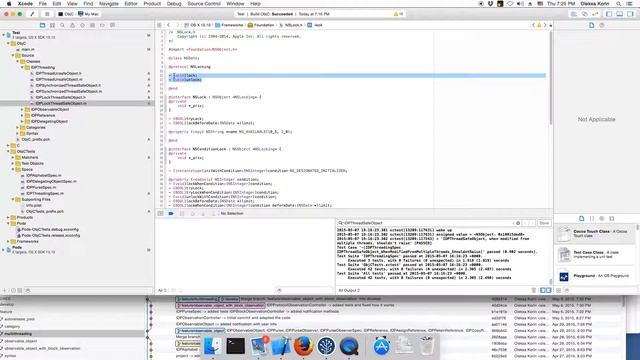
Task: Open the Project navigator folder icon
Action: [42, 25]
